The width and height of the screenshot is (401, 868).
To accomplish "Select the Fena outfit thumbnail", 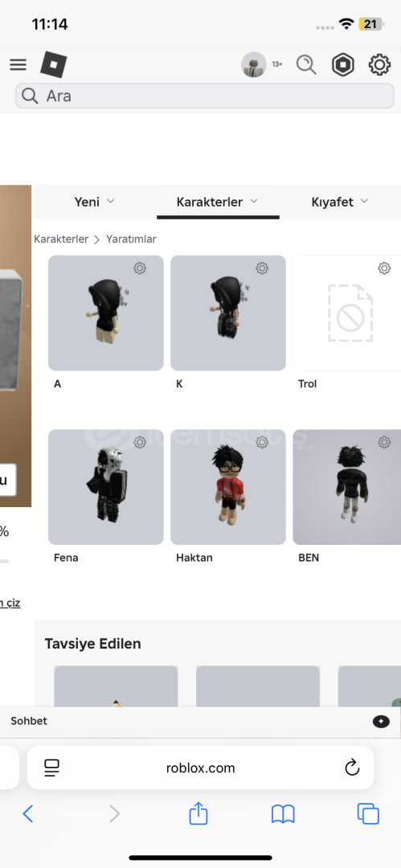I will pyautogui.click(x=106, y=487).
